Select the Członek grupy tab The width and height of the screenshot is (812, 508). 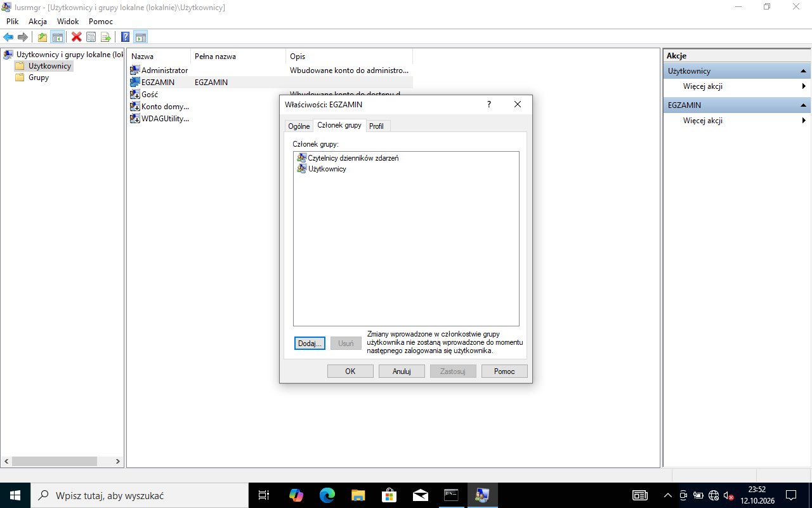click(x=339, y=125)
